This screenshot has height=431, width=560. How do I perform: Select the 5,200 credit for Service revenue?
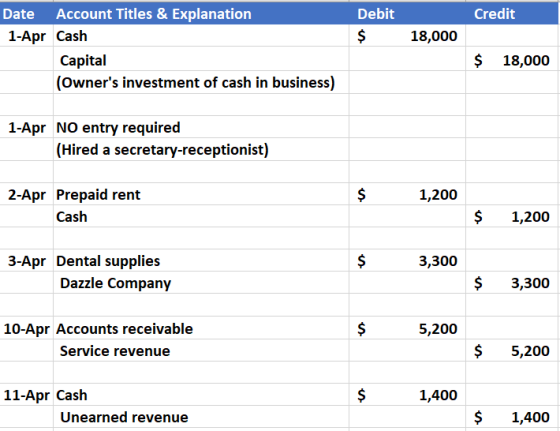click(512, 351)
